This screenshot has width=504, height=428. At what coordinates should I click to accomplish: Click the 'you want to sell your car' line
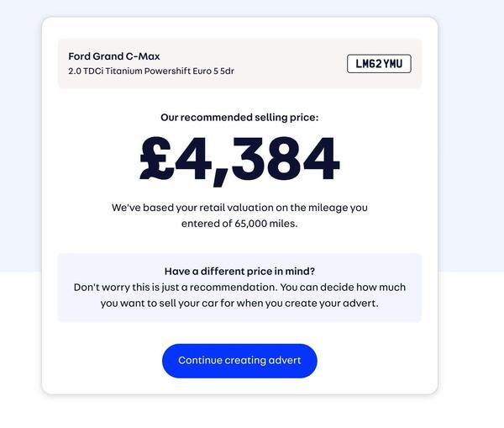coord(239,304)
